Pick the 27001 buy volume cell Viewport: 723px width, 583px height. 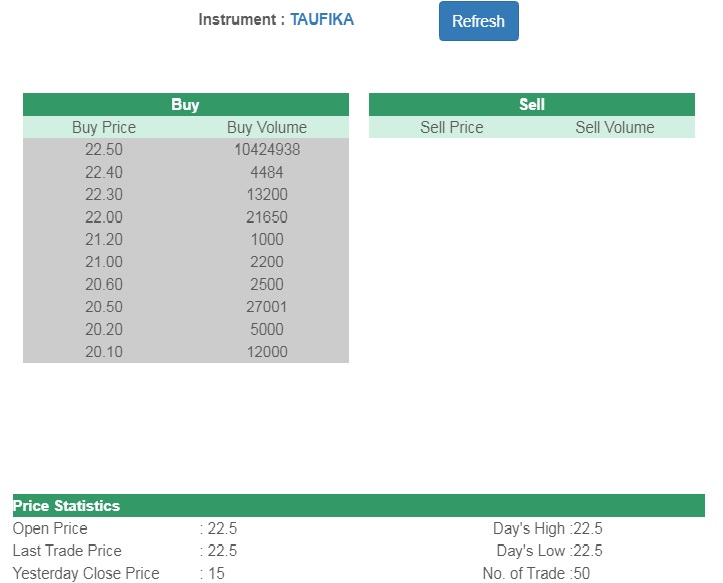(x=267, y=307)
